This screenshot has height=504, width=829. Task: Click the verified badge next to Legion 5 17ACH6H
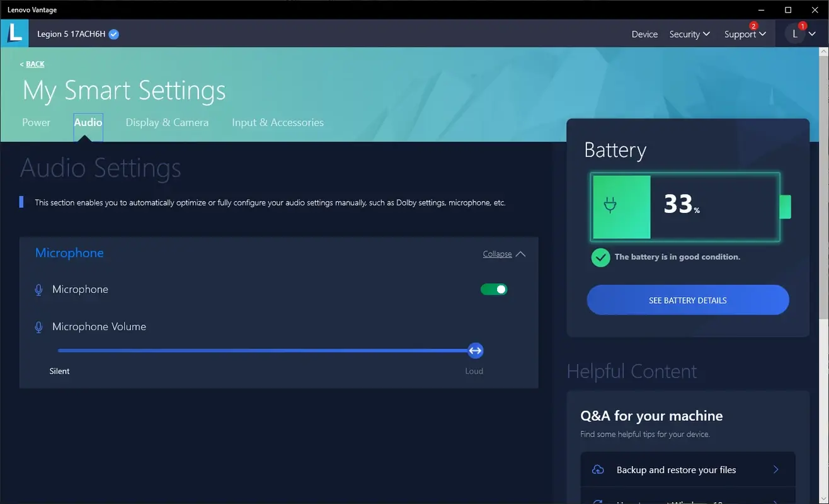pyautogui.click(x=113, y=33)
